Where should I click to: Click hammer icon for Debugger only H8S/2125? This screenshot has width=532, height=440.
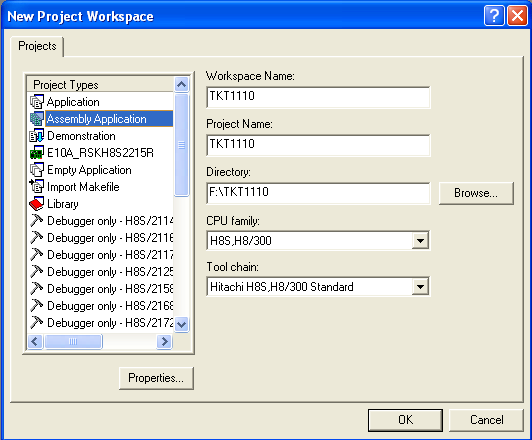click(37, 271)
